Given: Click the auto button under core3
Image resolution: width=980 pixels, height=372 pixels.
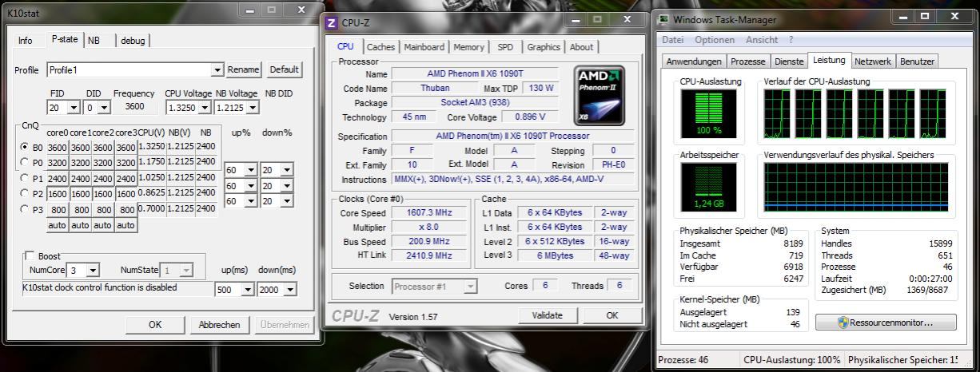Looking at the screenshot, I should 125,225.
